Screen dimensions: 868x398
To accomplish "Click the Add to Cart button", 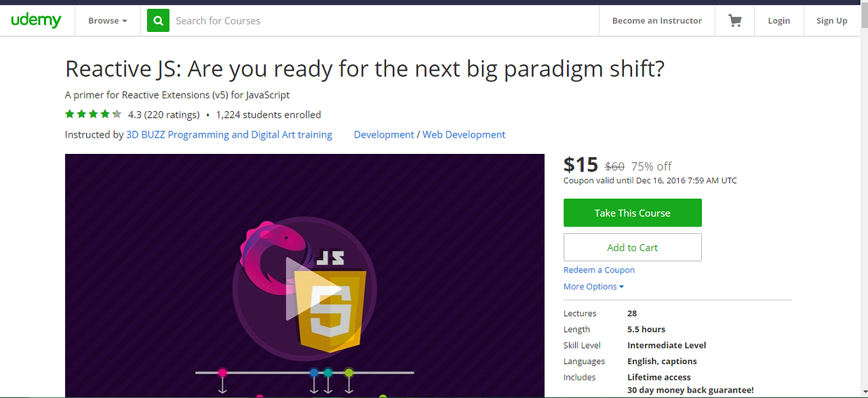I will [632, 247].
